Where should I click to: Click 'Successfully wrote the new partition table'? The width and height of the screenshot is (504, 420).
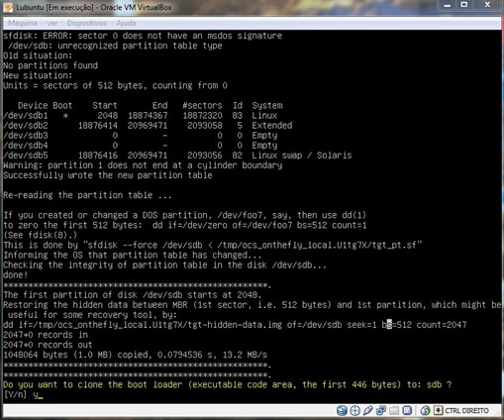[x=108, y=175]
